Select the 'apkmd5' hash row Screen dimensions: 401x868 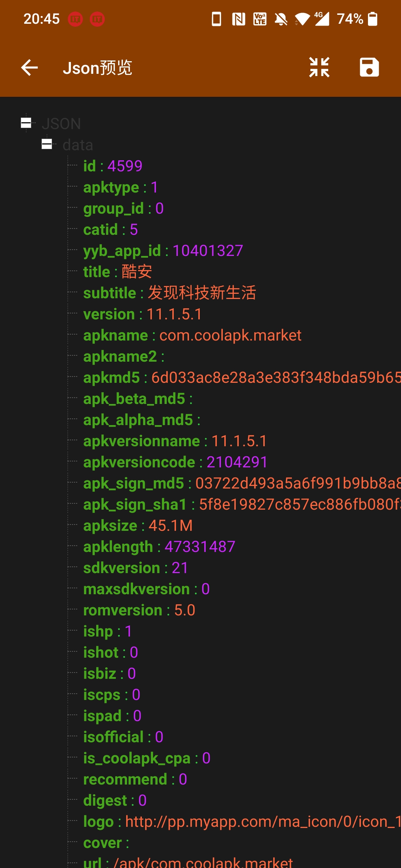(x=242, y=378)
